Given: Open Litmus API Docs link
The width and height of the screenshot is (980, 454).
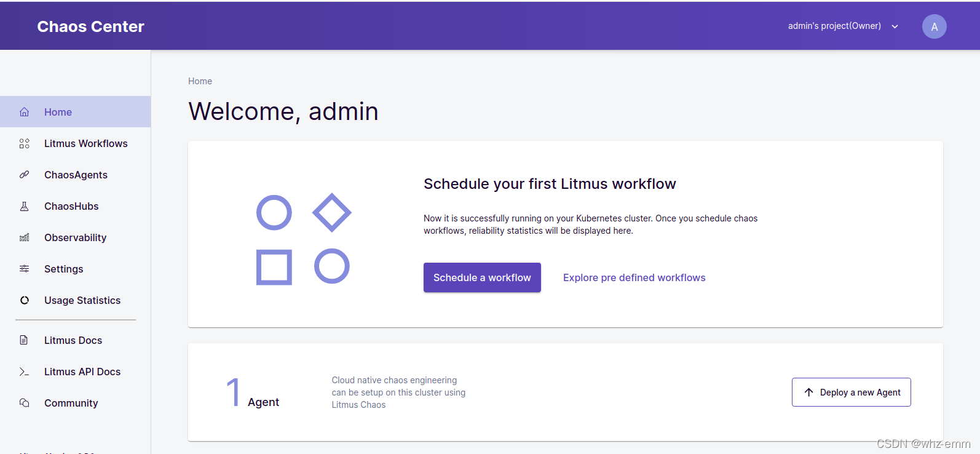Looking at the screenshot, I should coord(75,372).
